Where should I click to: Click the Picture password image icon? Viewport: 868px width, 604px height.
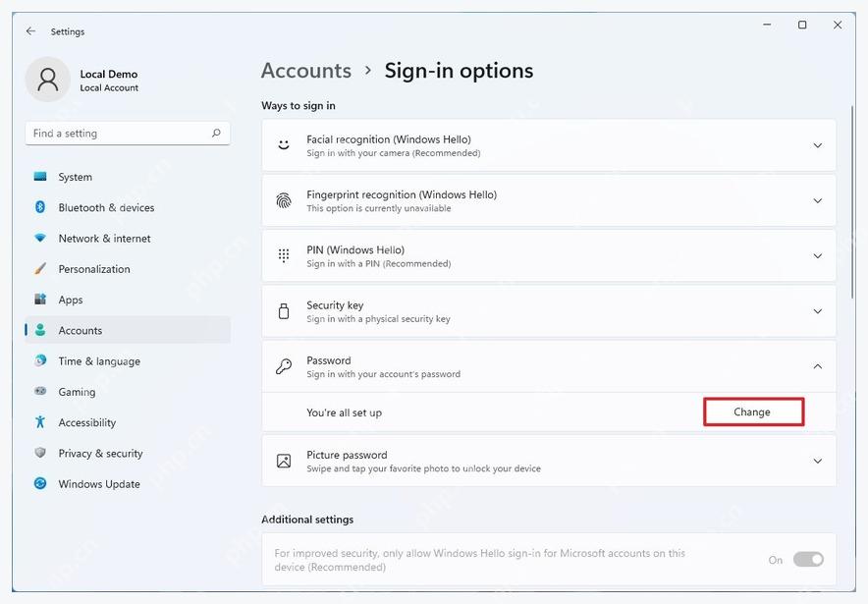284,461
